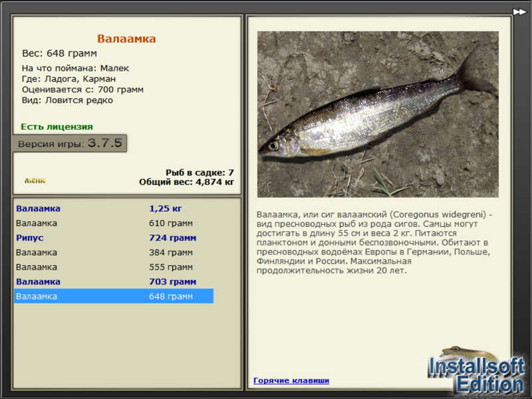Click the Coregonus widegreni description paragraph
The height and width of the screenshot is (399, 532).
(x=374, y=242)
